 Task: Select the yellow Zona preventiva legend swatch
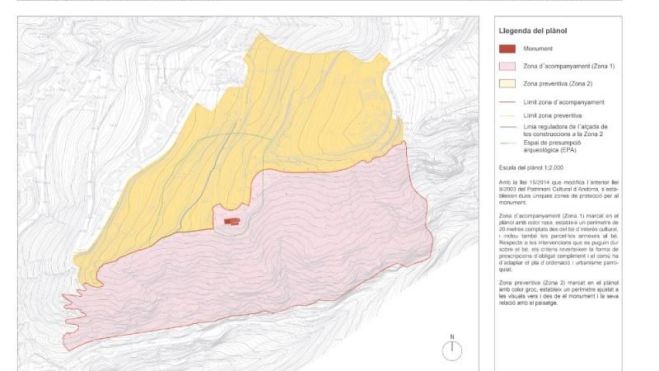click(507, 84)
